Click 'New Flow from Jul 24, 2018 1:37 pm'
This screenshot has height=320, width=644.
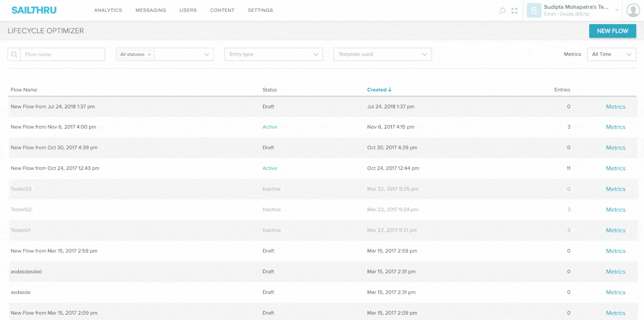coord(53,107)
